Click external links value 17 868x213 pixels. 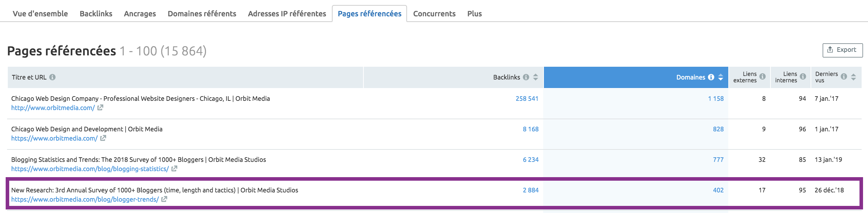pyautogui.click(x=762, y=190)
